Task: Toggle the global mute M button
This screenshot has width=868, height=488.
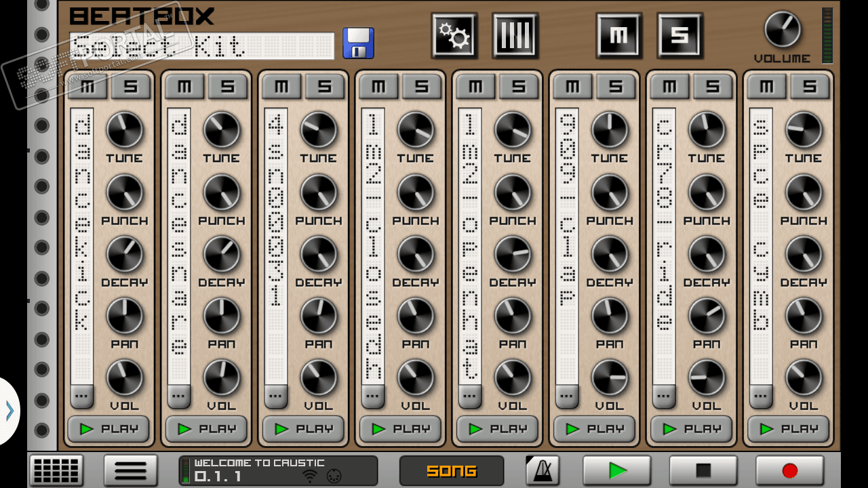Action: coord(618,35)
